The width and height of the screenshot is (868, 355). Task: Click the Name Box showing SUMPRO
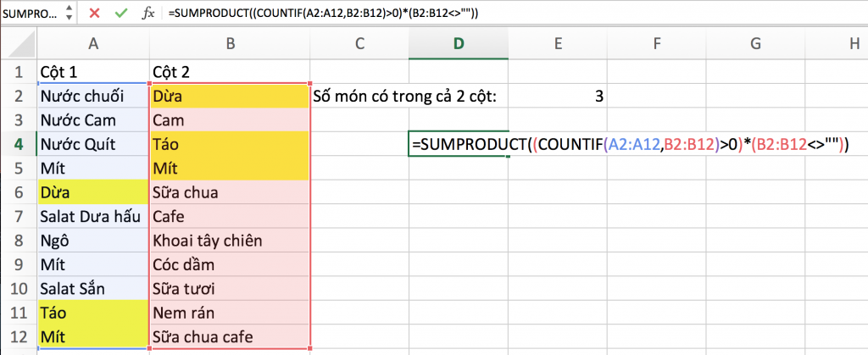[x=30, y=14]
